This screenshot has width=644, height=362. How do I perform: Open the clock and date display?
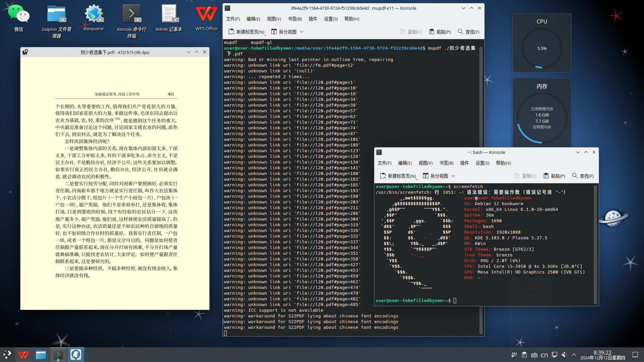tap(602, 355)
